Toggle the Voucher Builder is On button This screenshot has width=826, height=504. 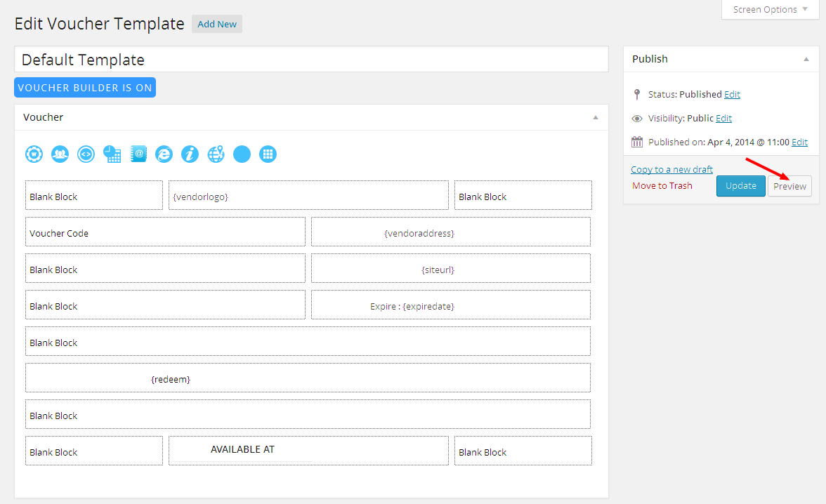pos(85,88)
